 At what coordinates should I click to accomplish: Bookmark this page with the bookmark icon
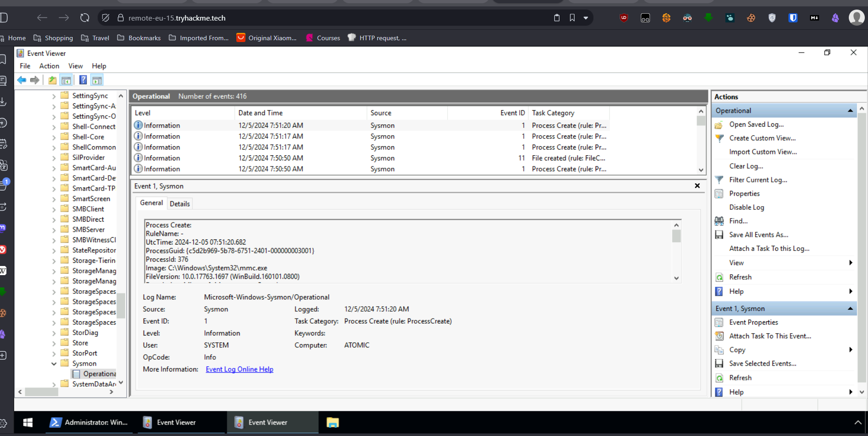click(x=572, y=18)
